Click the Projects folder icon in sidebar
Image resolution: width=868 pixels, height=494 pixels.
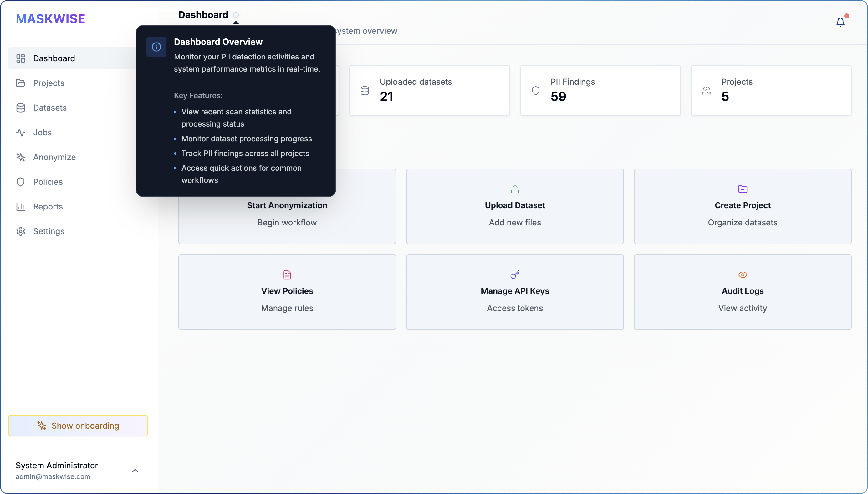tap(21, 83)
